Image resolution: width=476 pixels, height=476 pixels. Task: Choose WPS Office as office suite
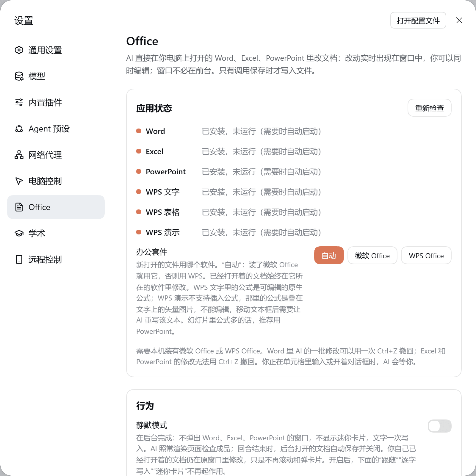426,255
